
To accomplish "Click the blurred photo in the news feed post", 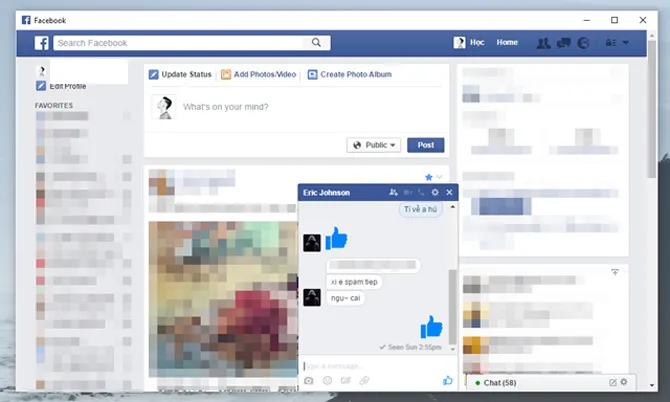I will [223, 299].
